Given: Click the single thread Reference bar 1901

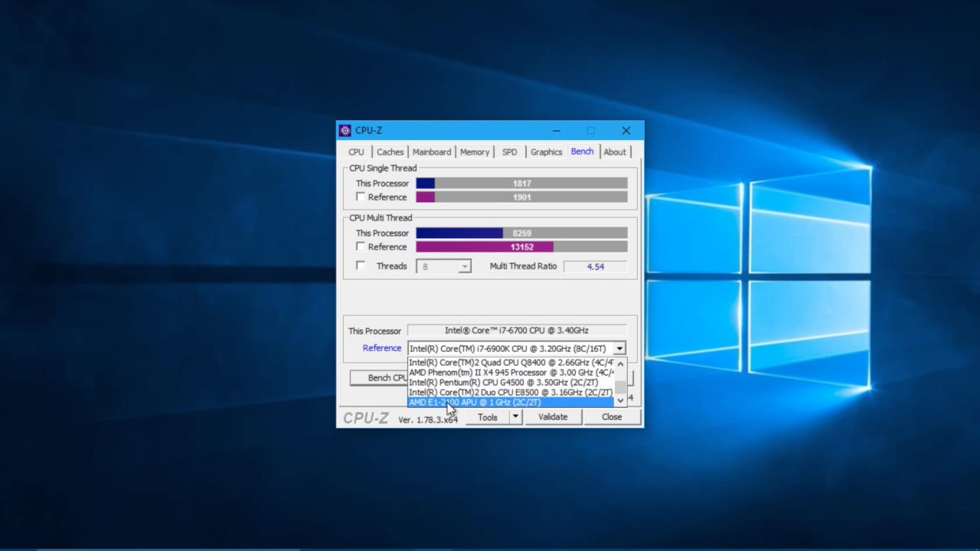Looking at the screenshot, I should (521, 197).
